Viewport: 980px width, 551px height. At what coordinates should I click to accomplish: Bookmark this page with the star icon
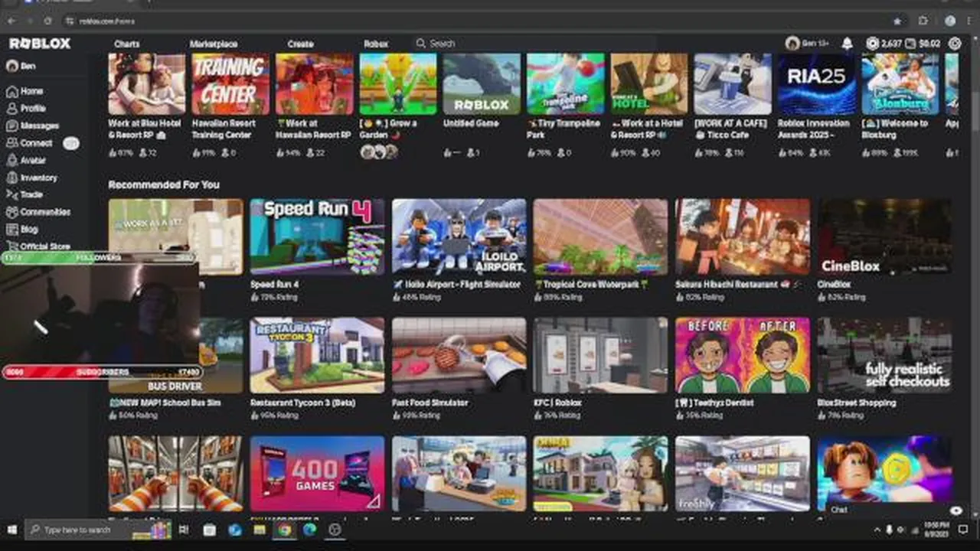(x=897, y=21)
